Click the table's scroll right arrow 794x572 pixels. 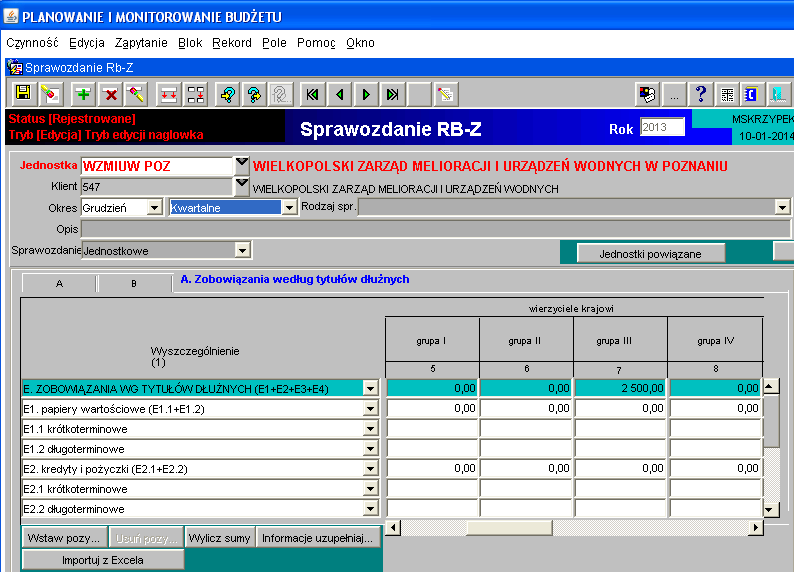pos(756,528)
